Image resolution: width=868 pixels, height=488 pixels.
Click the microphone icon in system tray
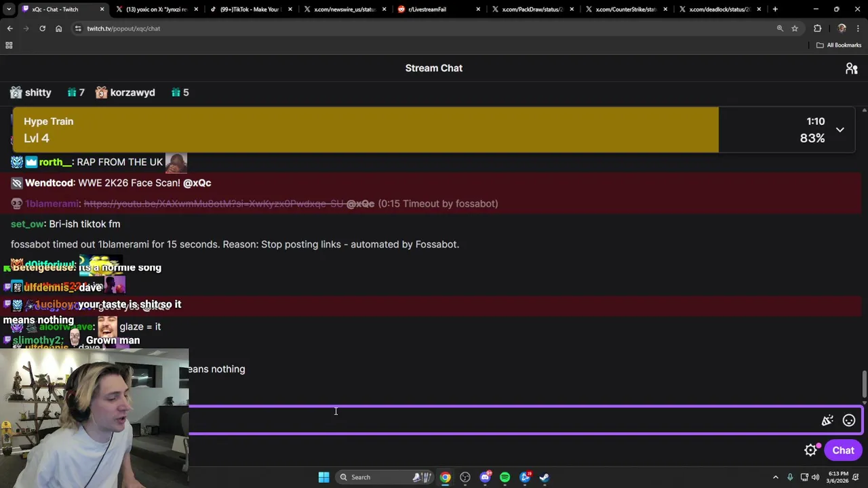[x=790, y=477]
